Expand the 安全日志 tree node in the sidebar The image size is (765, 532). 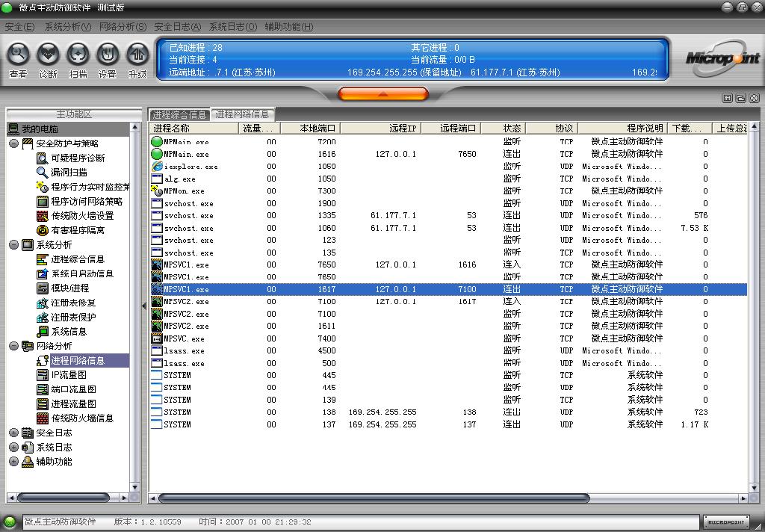click(x=13, y=433)
